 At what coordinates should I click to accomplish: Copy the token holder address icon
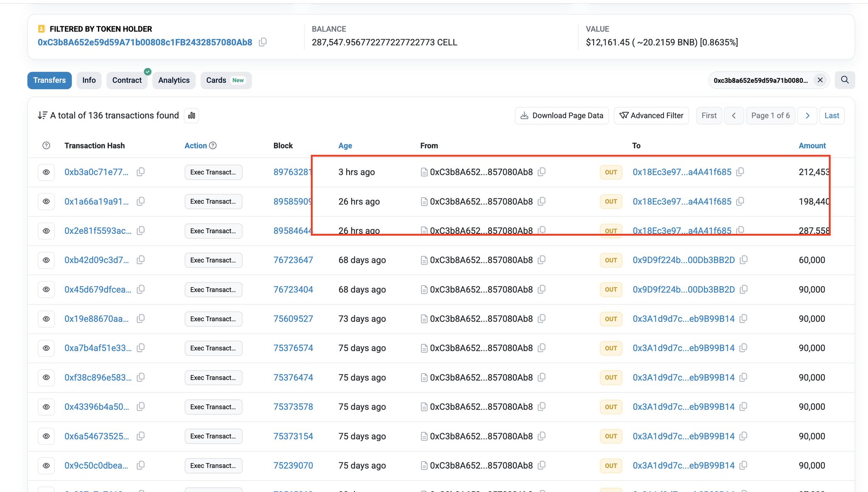point(263,42)
